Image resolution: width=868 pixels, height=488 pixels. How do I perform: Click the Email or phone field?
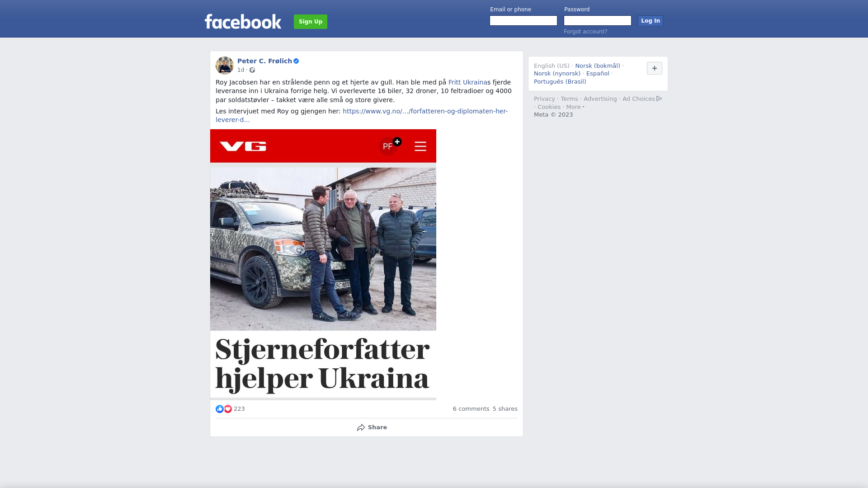coord(524,21)
